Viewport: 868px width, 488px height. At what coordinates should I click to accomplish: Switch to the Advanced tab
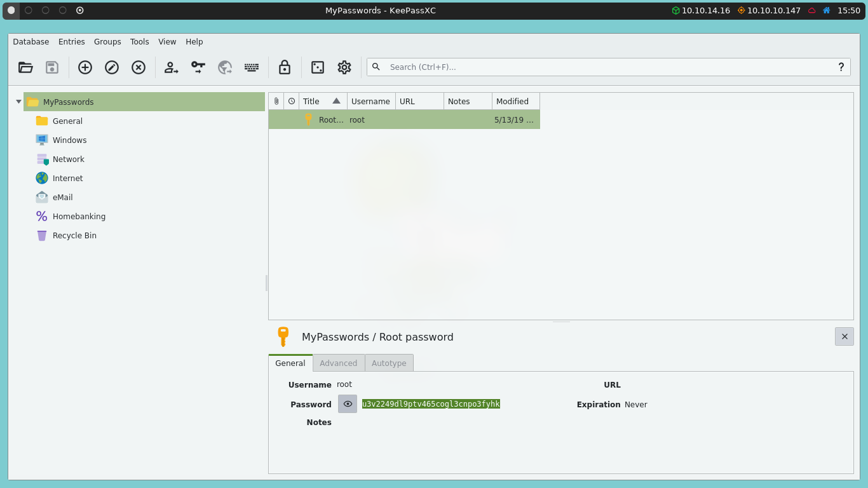click(x=339, y=363)
